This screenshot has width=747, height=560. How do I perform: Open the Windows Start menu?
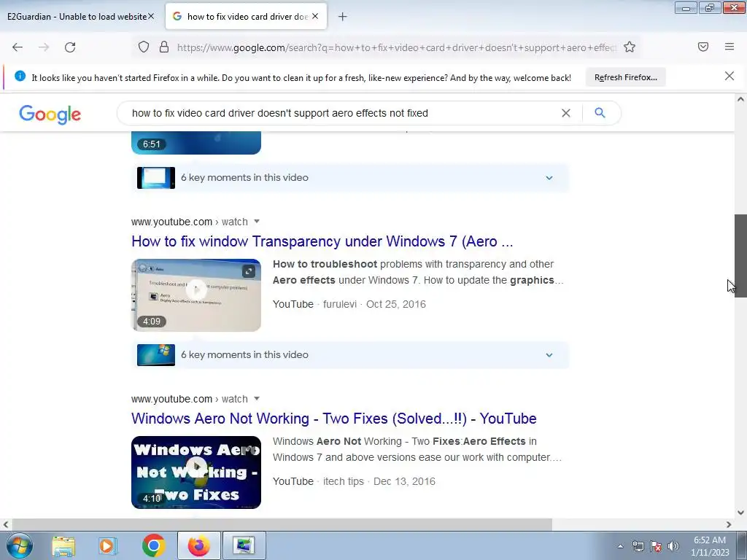click(20, 545)
